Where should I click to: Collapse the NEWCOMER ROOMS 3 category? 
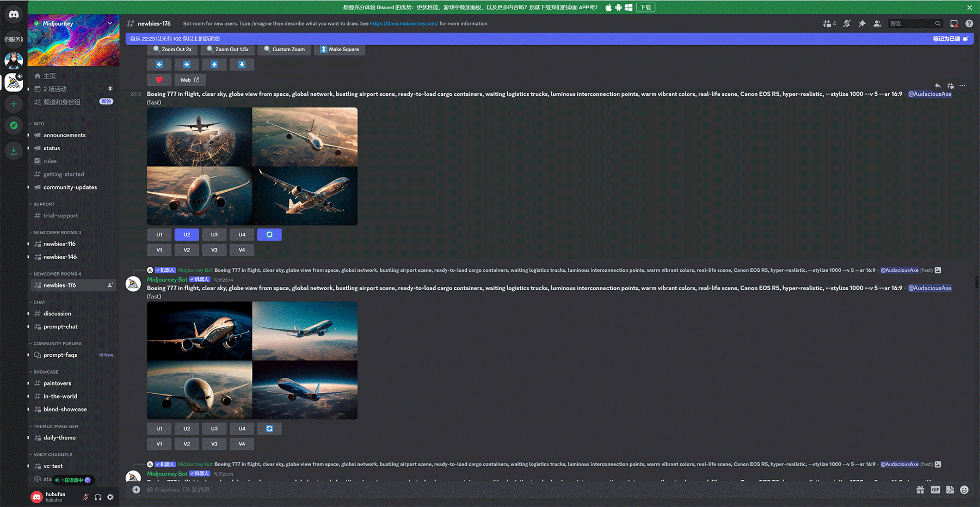coord(57,233)
